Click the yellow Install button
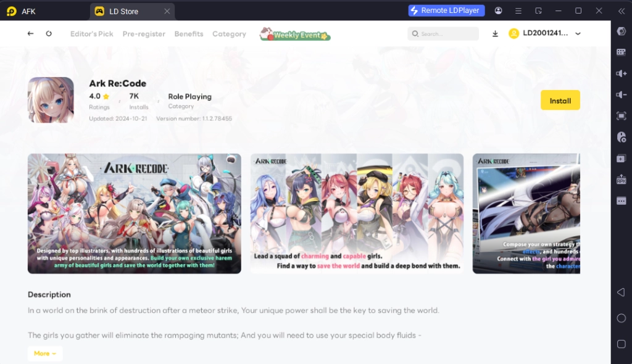The image size is (632, 364). click(560, 101)
